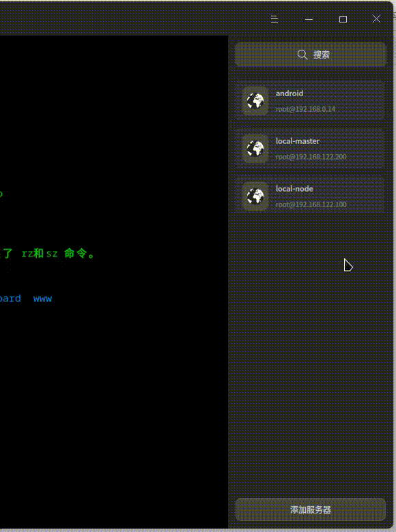Add a server with 添加服务器 button
The image size is (396, 532).
[x=311, y=509]
